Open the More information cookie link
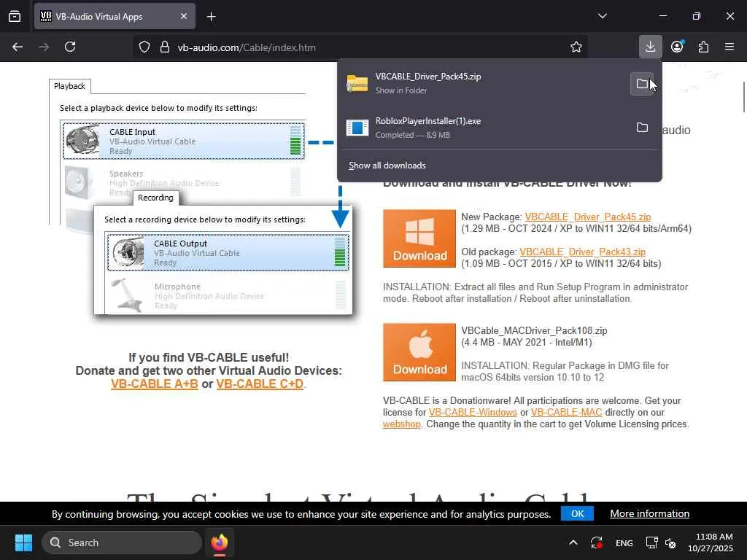 click(x=649, y=514)
